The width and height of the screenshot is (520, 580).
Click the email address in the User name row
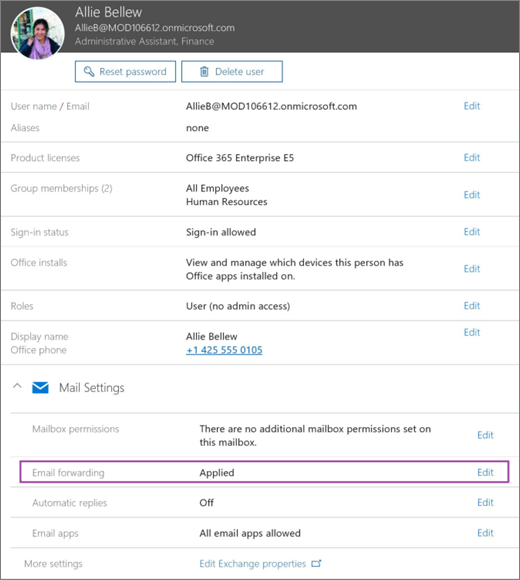(271, 107)
